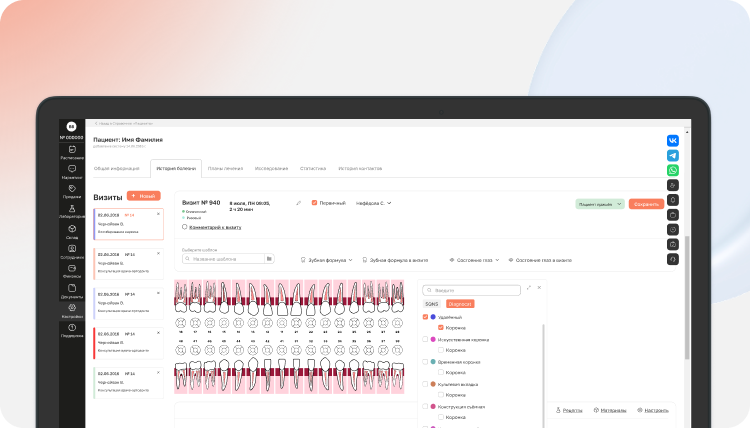750x428 pixels.
Task: Toggle the Комментарий к визиту circle
Action: 184,227
